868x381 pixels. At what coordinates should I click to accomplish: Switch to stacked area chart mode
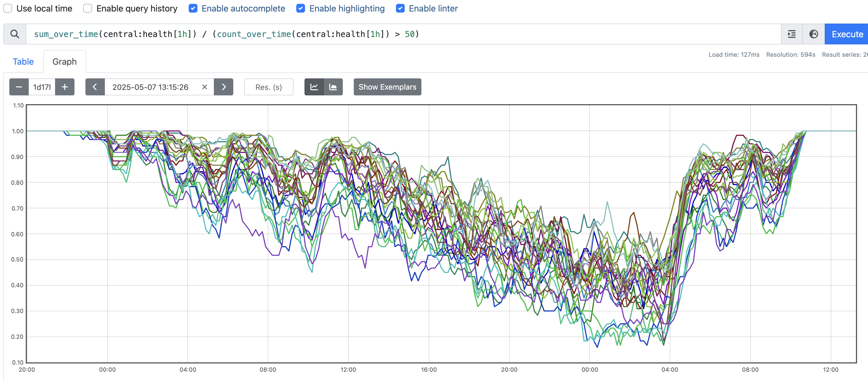333,87
